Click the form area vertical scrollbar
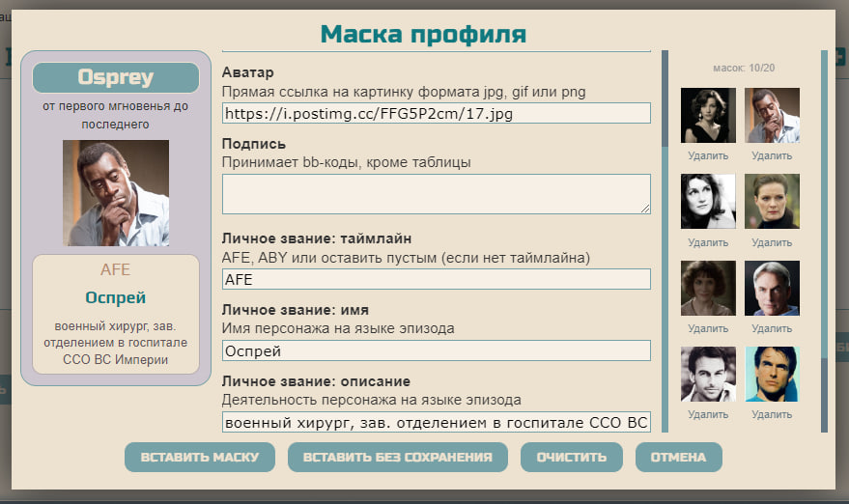 tap(665, 241)
